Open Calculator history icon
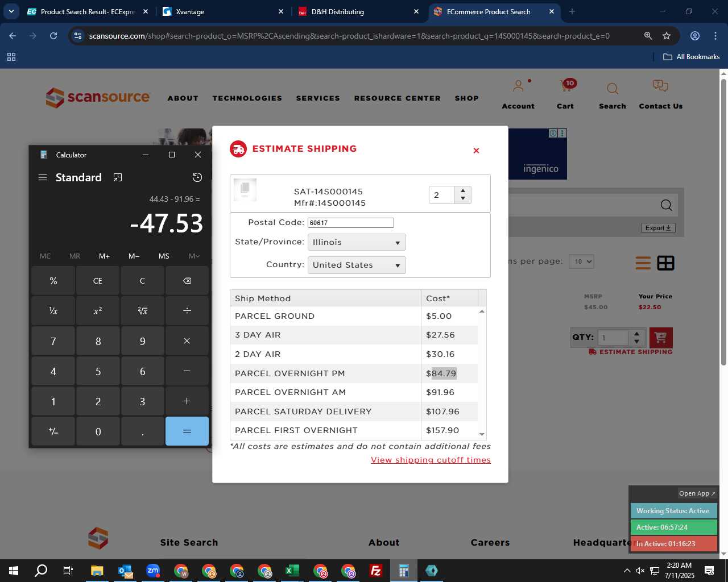The image size is (728, 582). click(197, 177)
